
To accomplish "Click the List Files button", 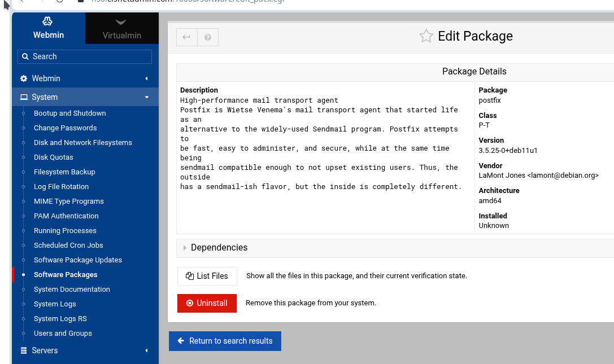I will 207,276.
